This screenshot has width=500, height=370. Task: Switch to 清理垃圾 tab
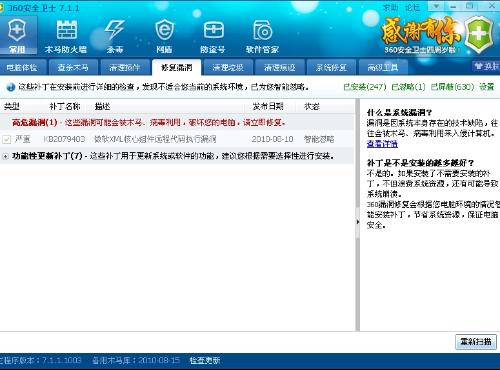coord(228,68)
